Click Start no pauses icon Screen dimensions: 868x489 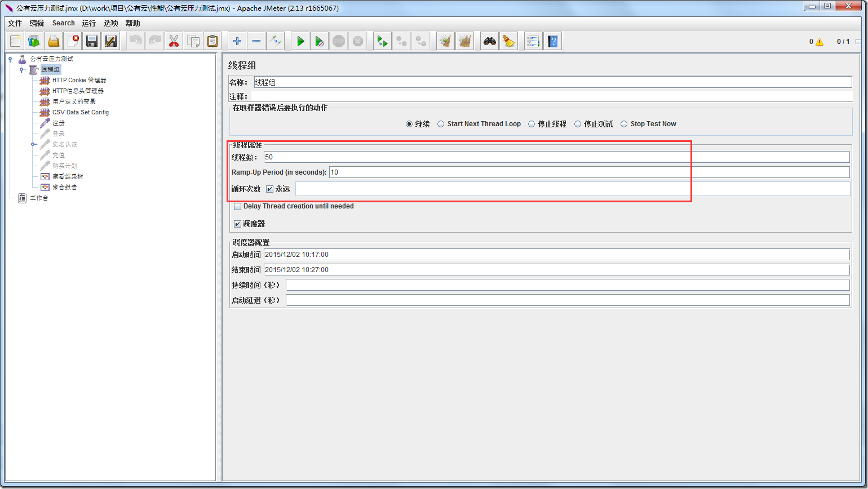coord(320,41)
